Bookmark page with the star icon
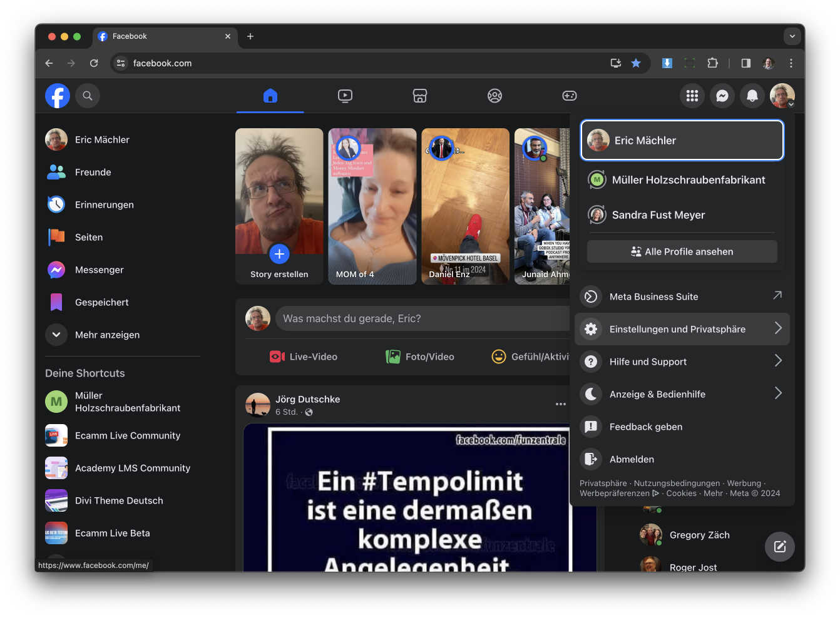 [x=636, y=63]
